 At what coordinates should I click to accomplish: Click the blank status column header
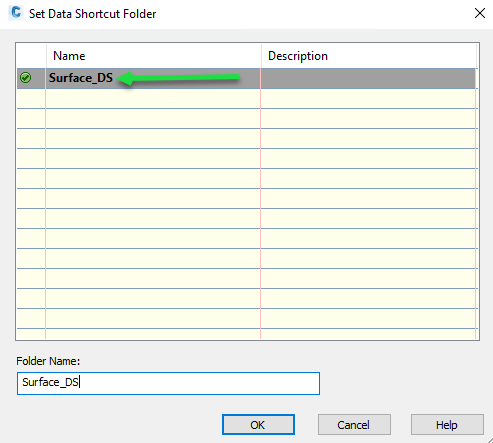click(x=31, y=56)
